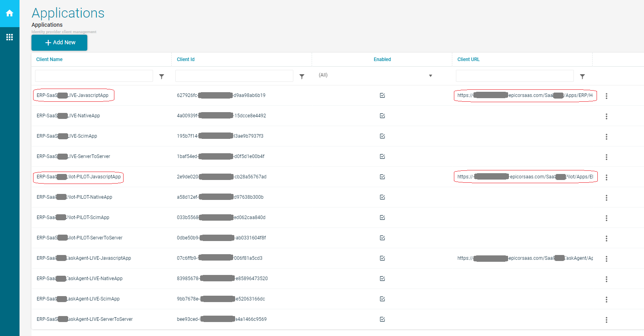Open more options for LIVE-JavascriptApp row
Viewport: 644px width, 336px height.
tap(606, 96)
